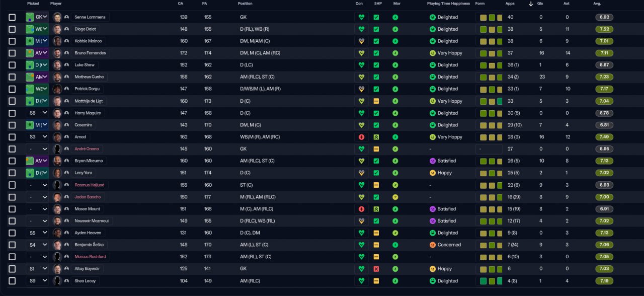Click Mason Mount's Satisfied face icon
This screenshot has height=296, width=644.
(432, 209)
